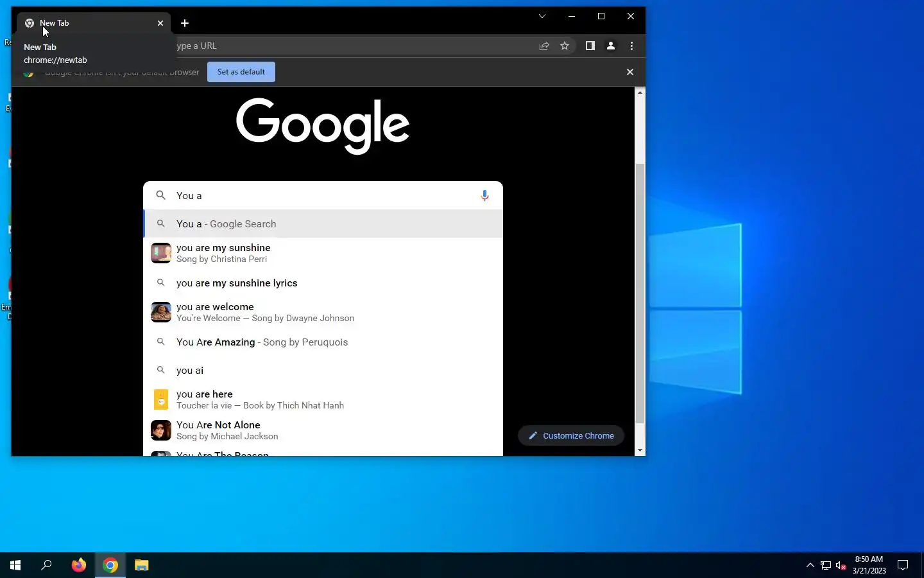
Task: Click the page scrollbar up arrow
Action: point(640,92)
